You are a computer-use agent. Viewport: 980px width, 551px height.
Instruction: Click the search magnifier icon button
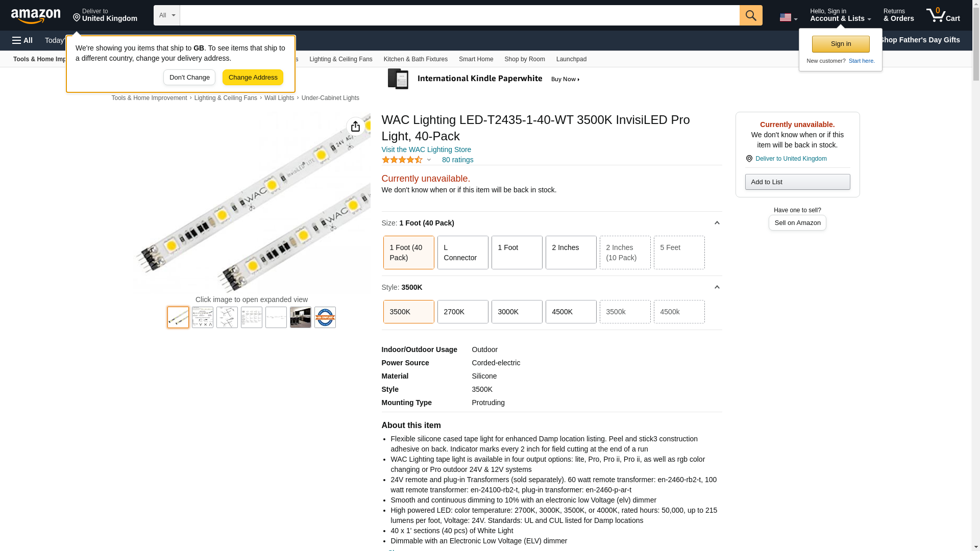pyautogui.click(x=750, y=15)
